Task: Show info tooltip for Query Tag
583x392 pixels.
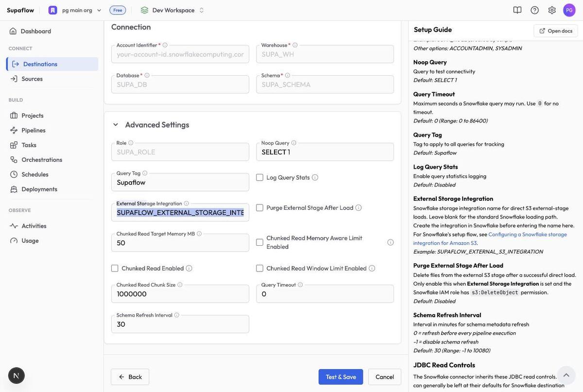Action: 145,173
